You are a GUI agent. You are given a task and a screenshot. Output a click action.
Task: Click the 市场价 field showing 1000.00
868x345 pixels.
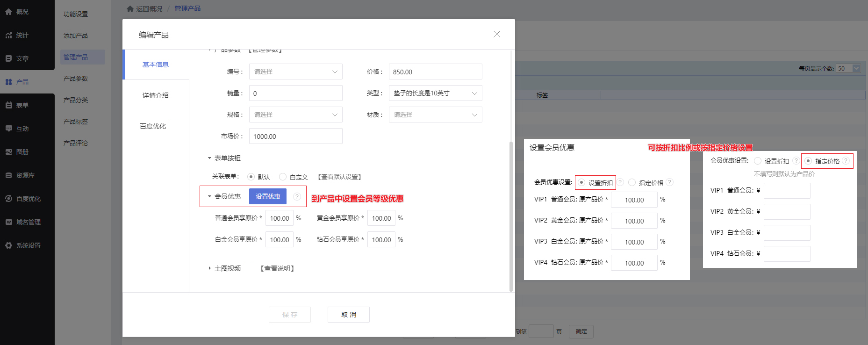(295, 136)
